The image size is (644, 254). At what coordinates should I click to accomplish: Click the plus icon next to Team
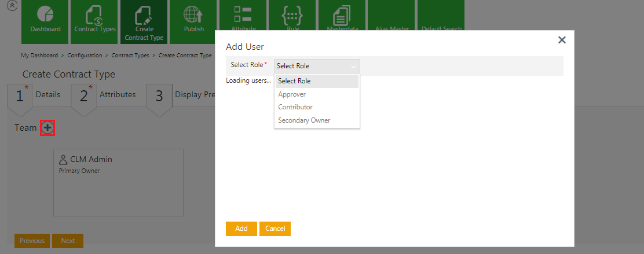[47, 128]
